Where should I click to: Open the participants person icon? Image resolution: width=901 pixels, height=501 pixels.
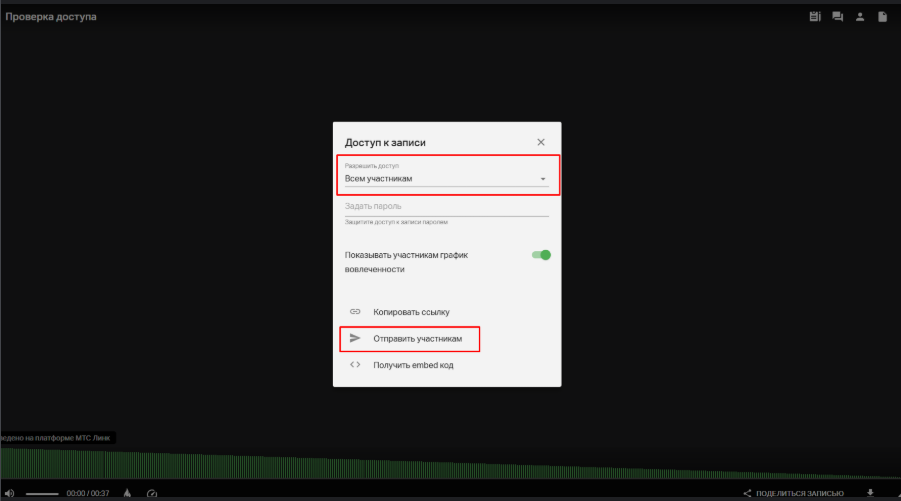(860, 17)
